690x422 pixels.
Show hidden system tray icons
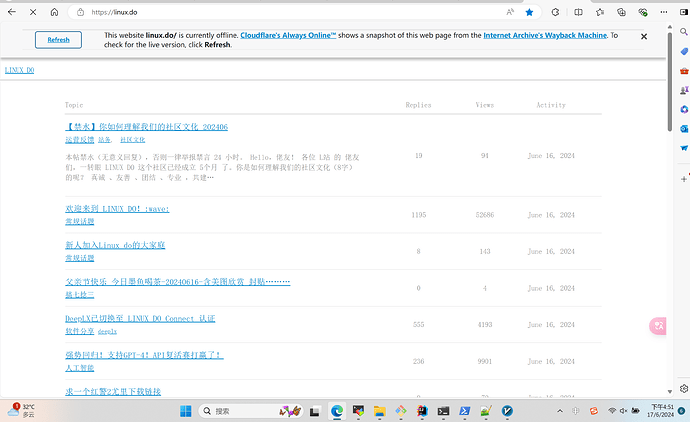(x=560, y=411)
